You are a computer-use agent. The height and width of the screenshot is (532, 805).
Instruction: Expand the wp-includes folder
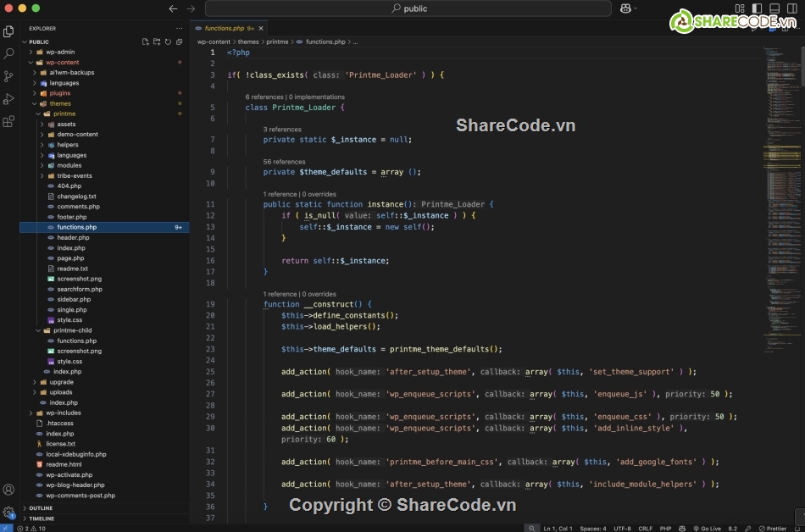pyautogui.click(x=31, y=413)
